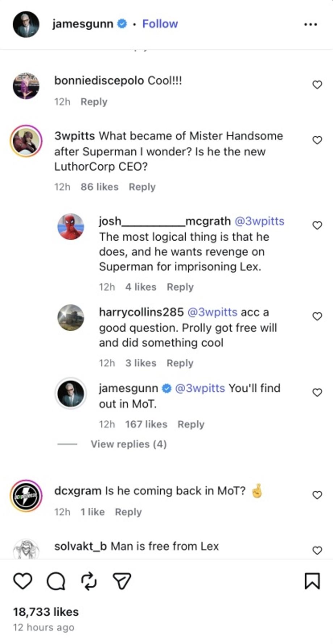
Task: Open dcxgram's profile avatar
Action: point(26,496)
